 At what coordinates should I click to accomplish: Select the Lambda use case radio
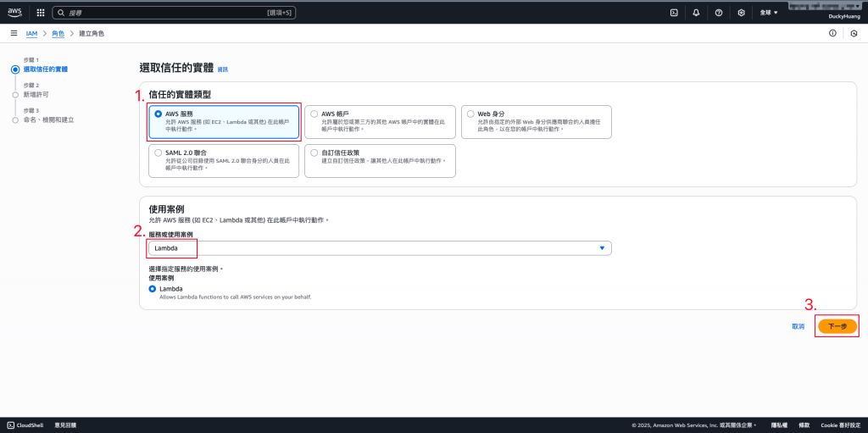coord(153,289)
